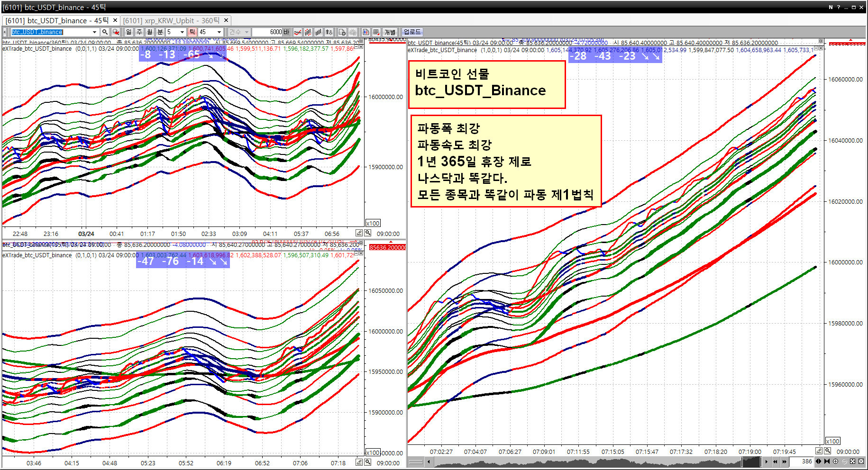Click the circled plus zoom-in icon
868x470 pixels.
click(835, 461)
